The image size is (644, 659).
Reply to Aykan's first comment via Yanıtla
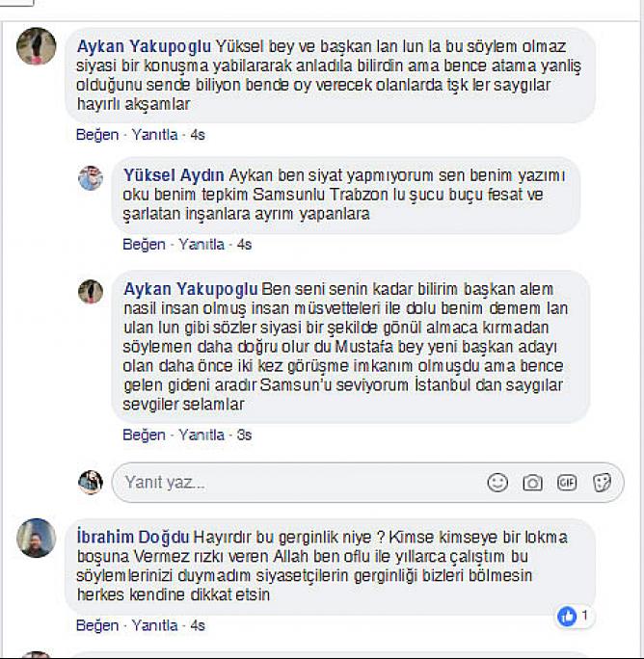(x=155, y=135)
